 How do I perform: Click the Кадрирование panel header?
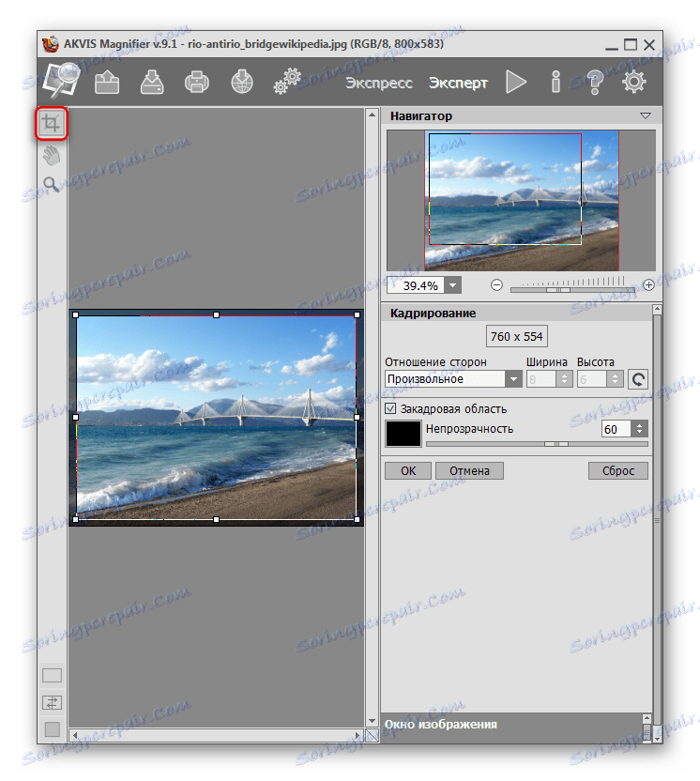pos(517,313)
